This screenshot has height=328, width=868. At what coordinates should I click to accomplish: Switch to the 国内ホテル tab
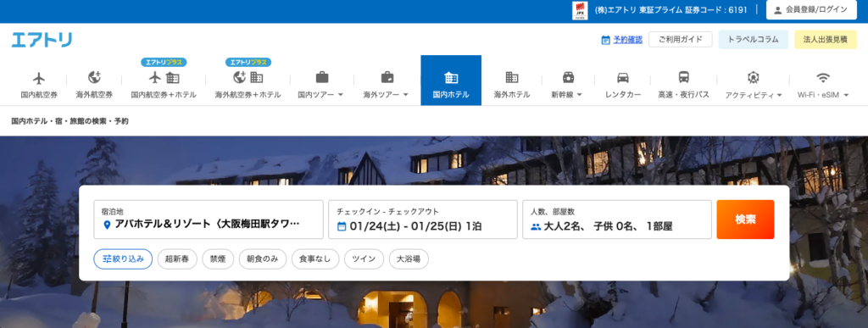pos(451,81)
